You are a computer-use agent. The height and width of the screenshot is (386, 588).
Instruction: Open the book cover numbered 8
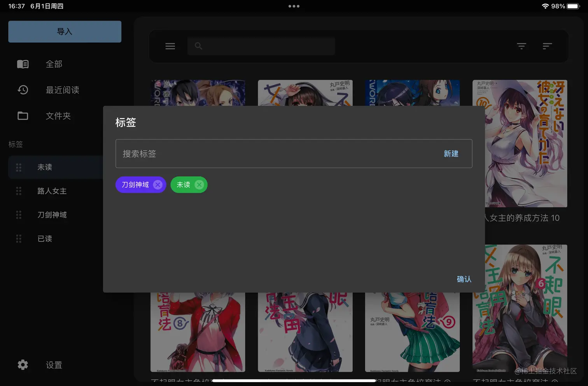(x=198, y=332)
